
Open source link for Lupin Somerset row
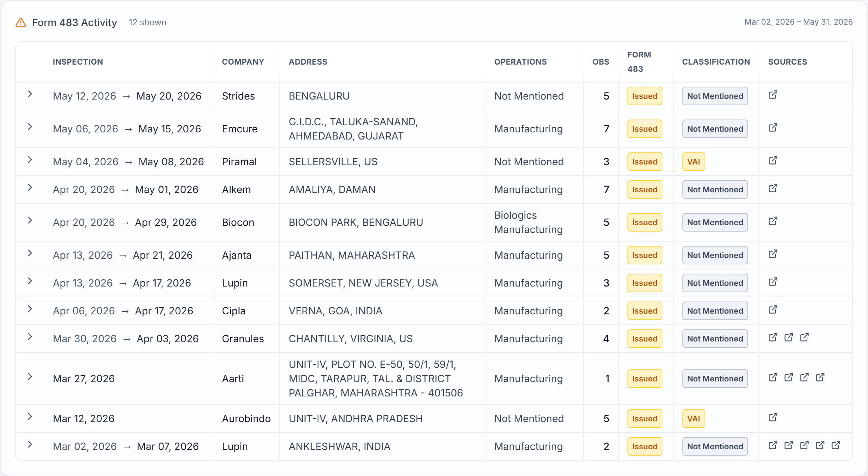click(x=773, y=282)
